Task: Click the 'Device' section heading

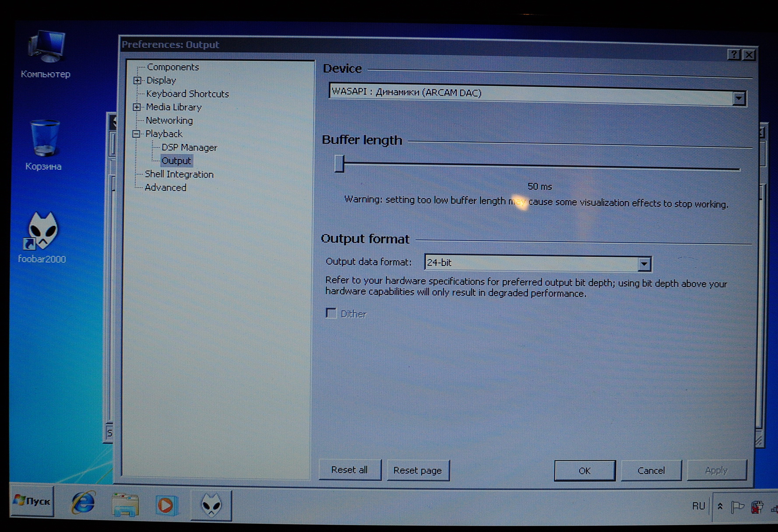Action: 342,69
